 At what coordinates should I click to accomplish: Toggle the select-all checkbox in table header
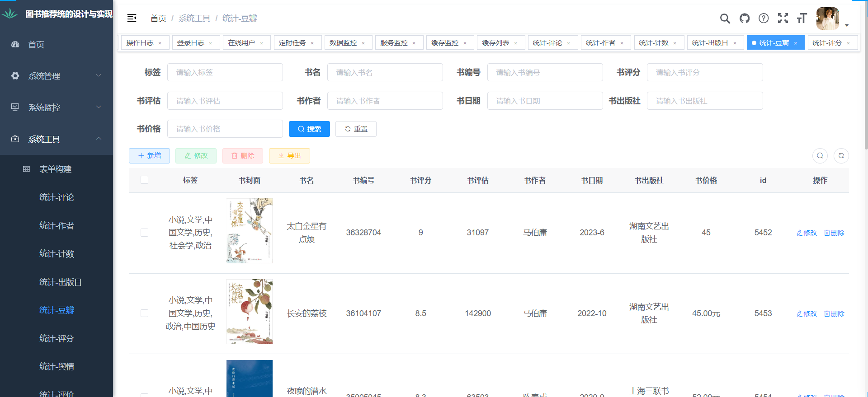pyautogui.click(x=145, y=180)
